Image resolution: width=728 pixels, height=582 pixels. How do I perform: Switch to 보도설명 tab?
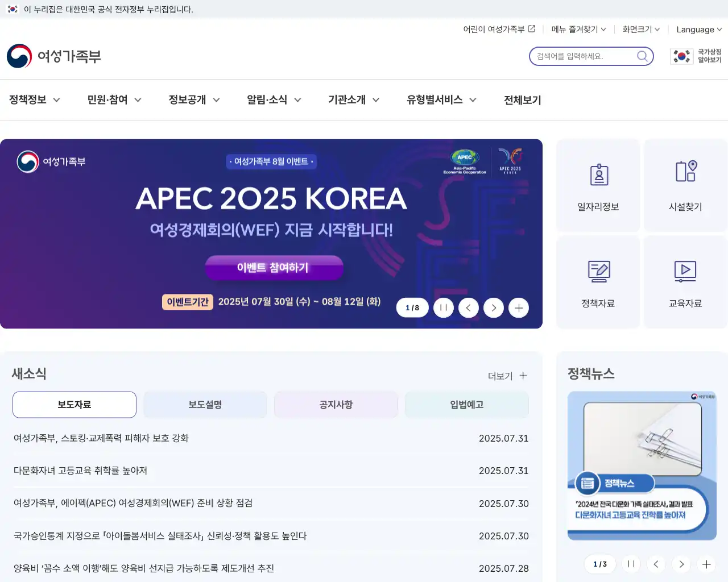(x=205, y=405)
